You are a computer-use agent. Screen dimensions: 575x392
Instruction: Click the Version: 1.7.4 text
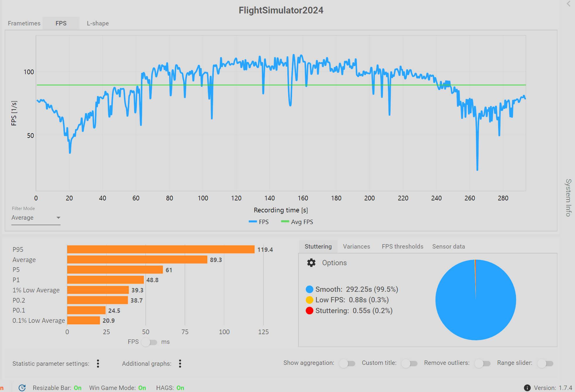pos(553,388)
